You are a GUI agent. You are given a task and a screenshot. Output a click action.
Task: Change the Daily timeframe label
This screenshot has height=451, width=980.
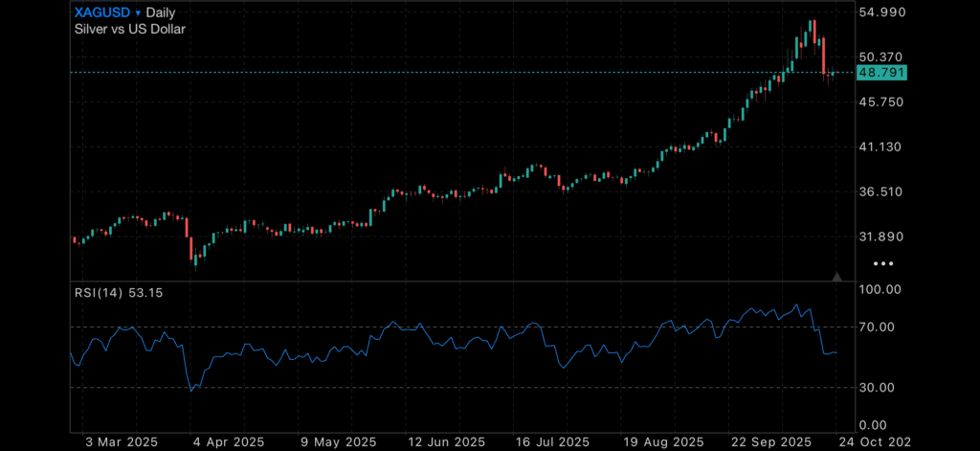click(x=167, y=13)
